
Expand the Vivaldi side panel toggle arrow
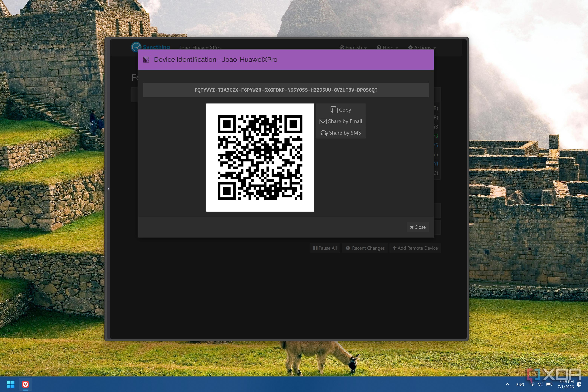(x=108, y=189)
